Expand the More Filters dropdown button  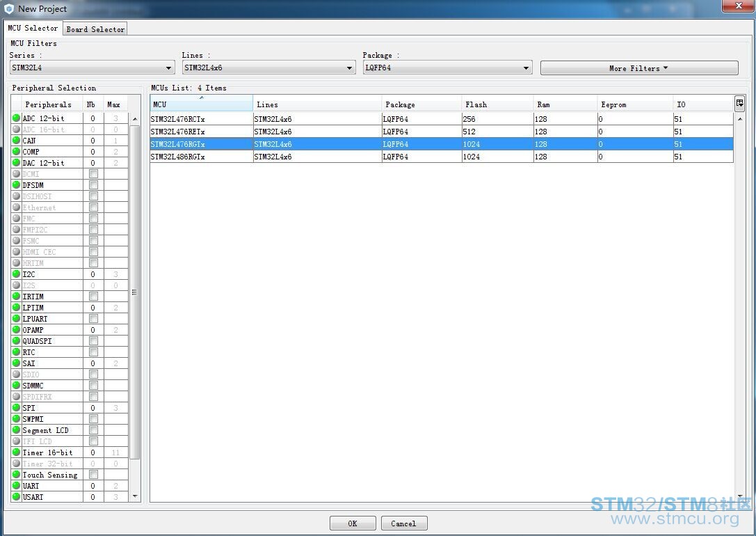[639, 68]
